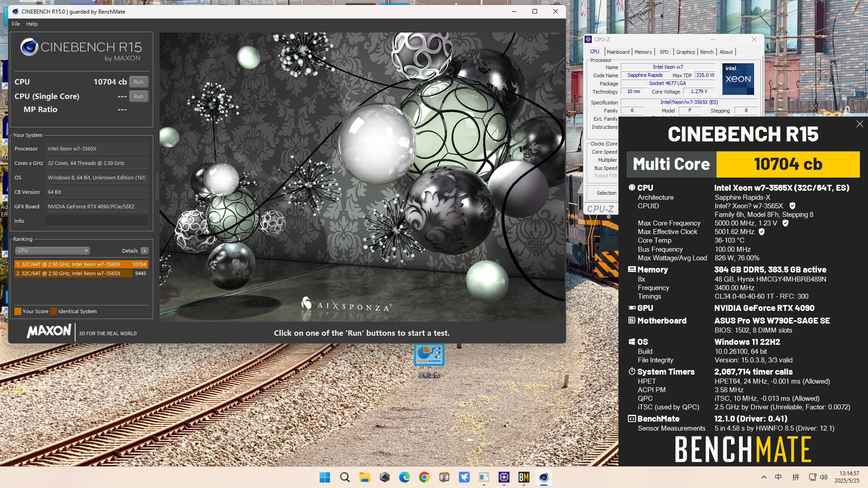Image resolution: width=868 pixels, height=488 pixels.
Task: Click the Chinese input mode indicator 中
Action: tap(778, 477)
